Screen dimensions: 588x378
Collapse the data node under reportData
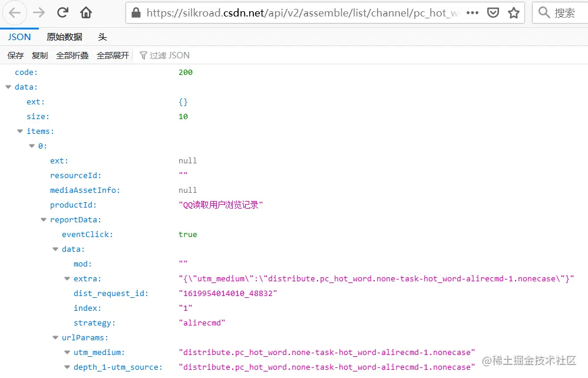pyautogui.click(x=55, y=249)
